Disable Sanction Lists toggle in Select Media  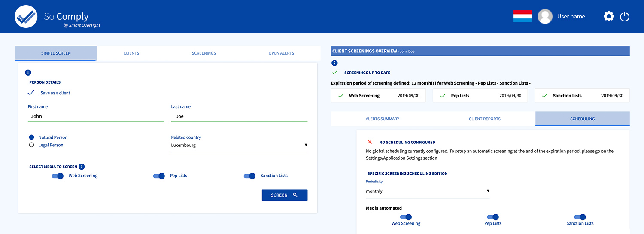[x=250, y=176]
